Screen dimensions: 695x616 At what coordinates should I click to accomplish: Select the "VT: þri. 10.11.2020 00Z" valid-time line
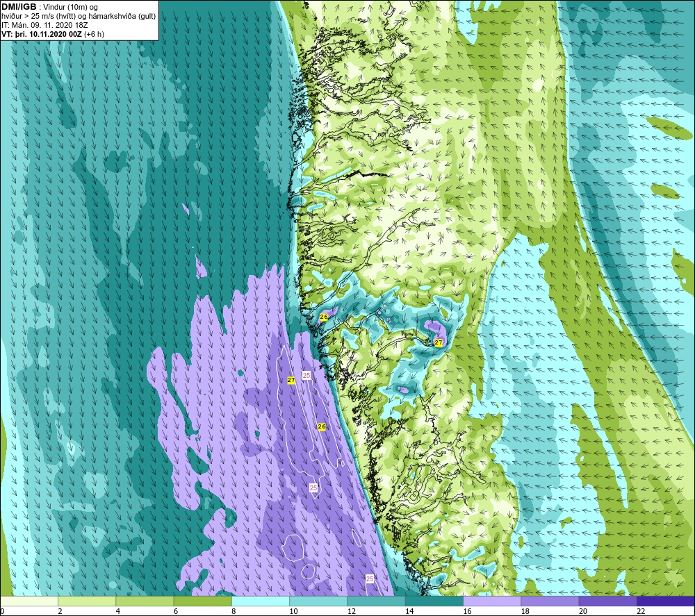tap(42, 34)
